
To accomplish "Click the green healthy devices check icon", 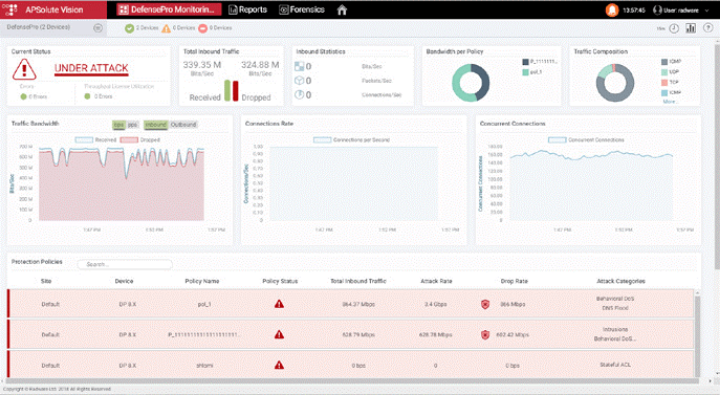I will pyautogui.click(x=129, y=28).
